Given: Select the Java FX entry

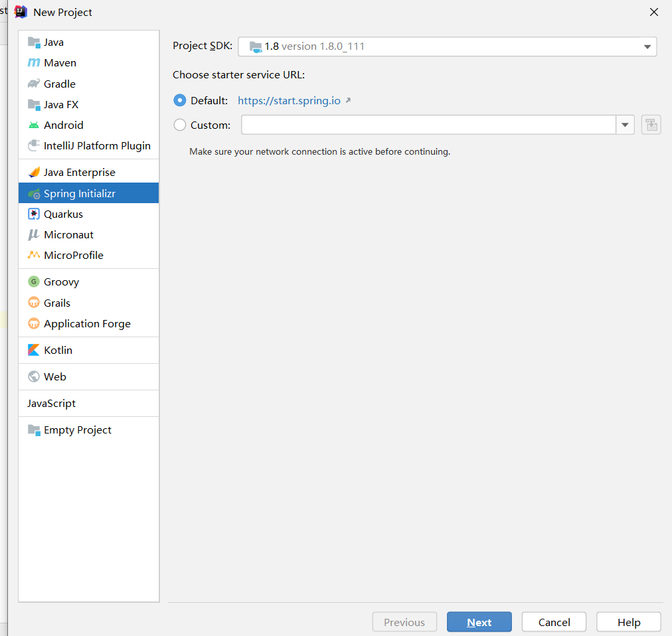Looking at the screenshot, I should pos(89,104).
